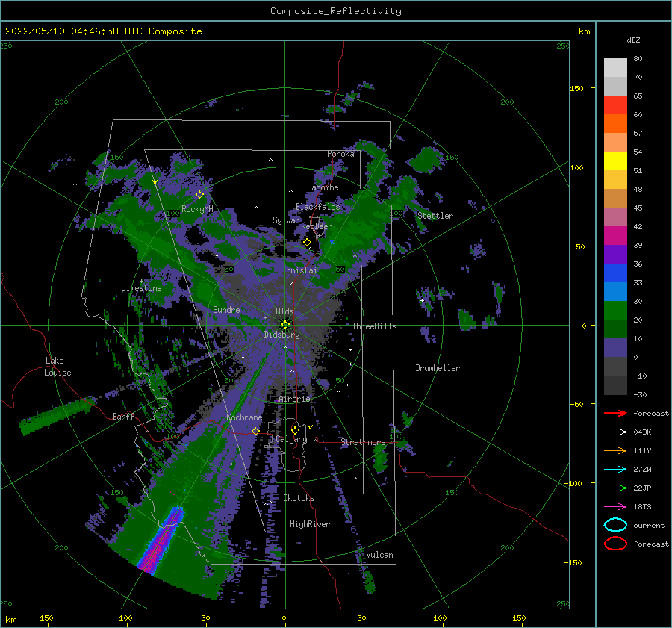Click the Stettler city label

[x=435, y=216]
